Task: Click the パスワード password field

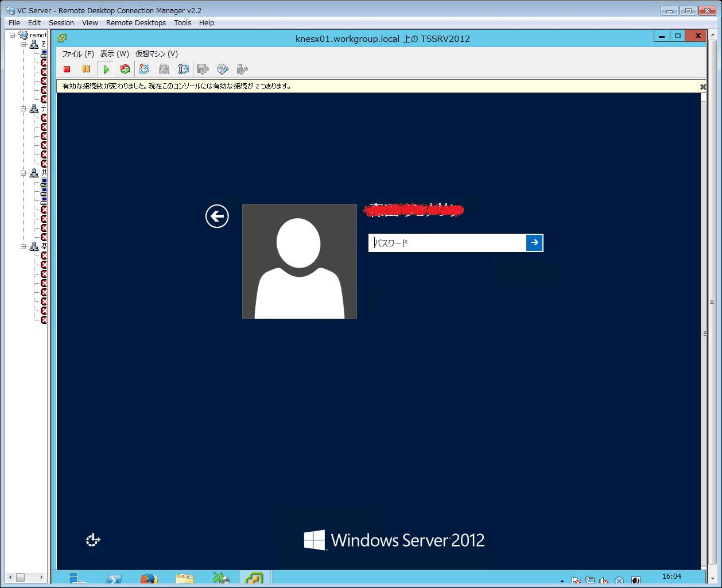Action: (x=447, y=243)
